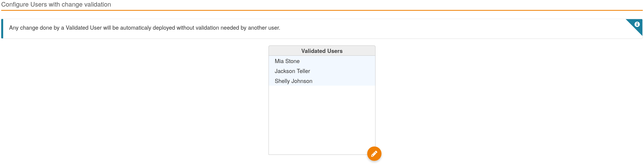The width and height of the screenshot is (644, 164).
Task: Click the teal left border of the banner
Action: [x=2, y=29]
